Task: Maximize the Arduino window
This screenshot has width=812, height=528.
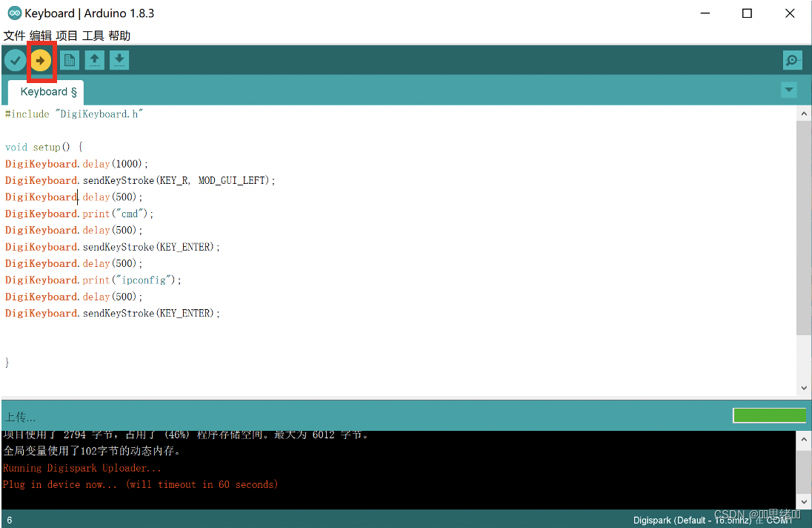Action: click(x=747, y=13)
